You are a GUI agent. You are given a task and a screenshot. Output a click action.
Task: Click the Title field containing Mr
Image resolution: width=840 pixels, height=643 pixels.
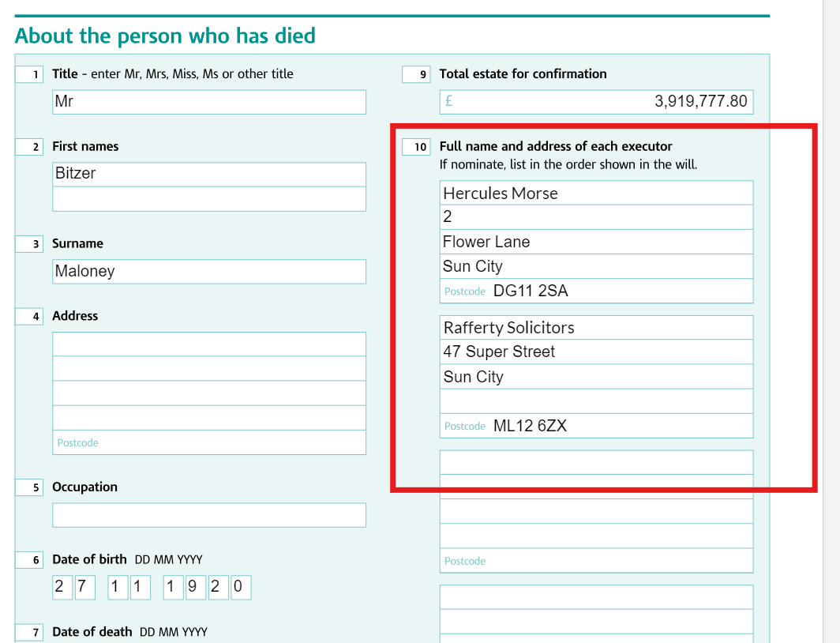[x=209, y=102]
